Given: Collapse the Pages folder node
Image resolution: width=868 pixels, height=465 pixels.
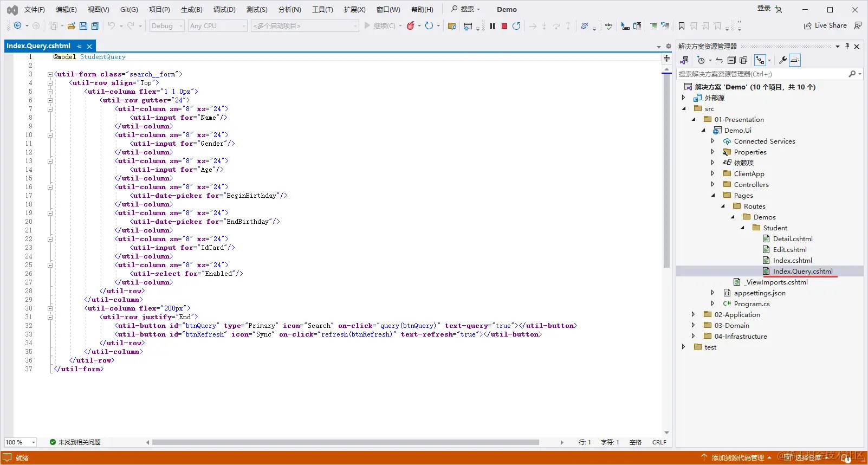Looking at the screenshot, I should (x=713, y=195).
